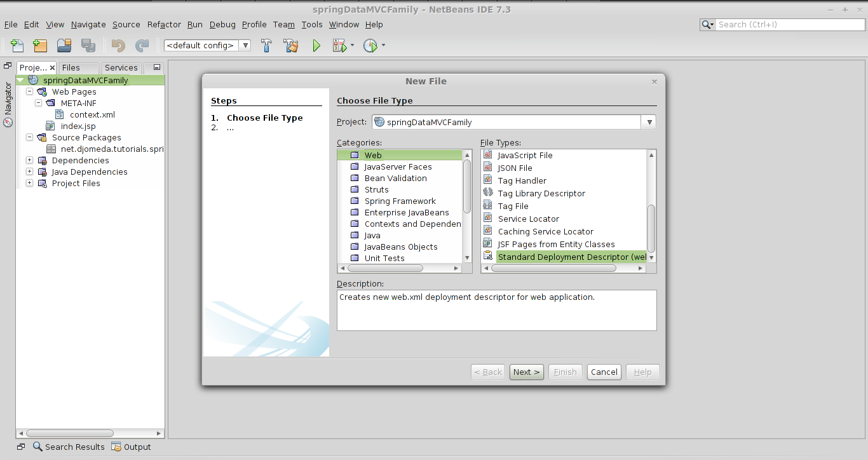The height and width of the screenshot is (460, 868).
Task: Open the Team menu
Action: (284, 24)
